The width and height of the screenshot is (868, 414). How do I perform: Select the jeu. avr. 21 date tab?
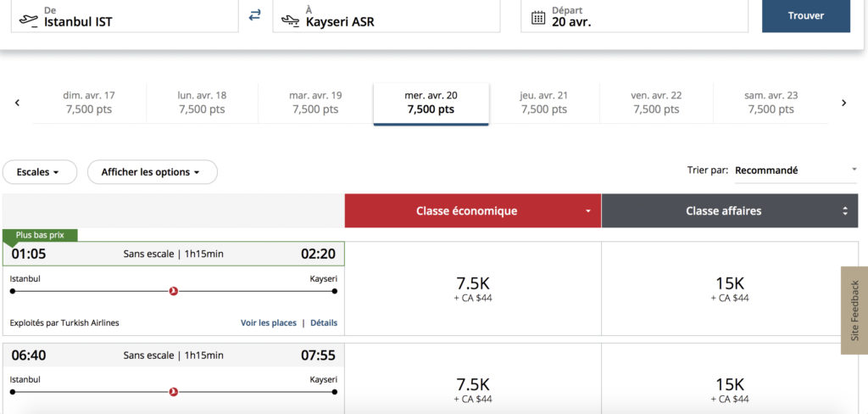click(544, 103)
